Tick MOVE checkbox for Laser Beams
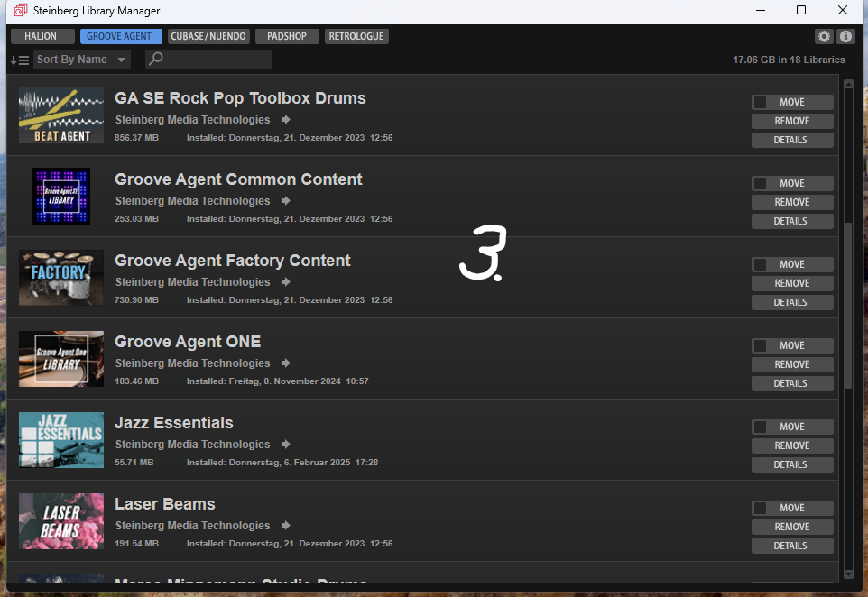 (761, 508)
